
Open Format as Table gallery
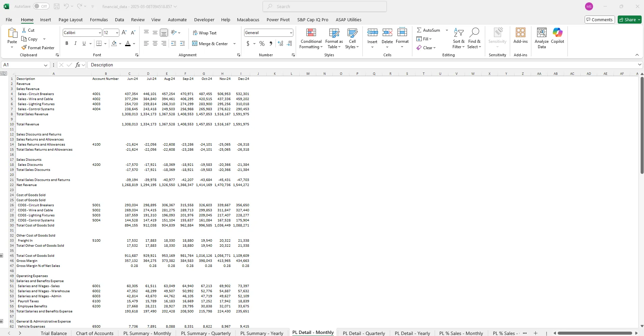334,39
